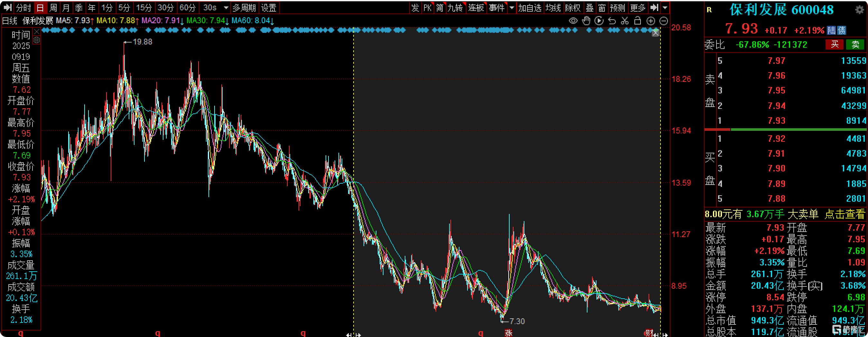868x337 pixels.
Task: Select the 30s period option
Action: point(210,8)
